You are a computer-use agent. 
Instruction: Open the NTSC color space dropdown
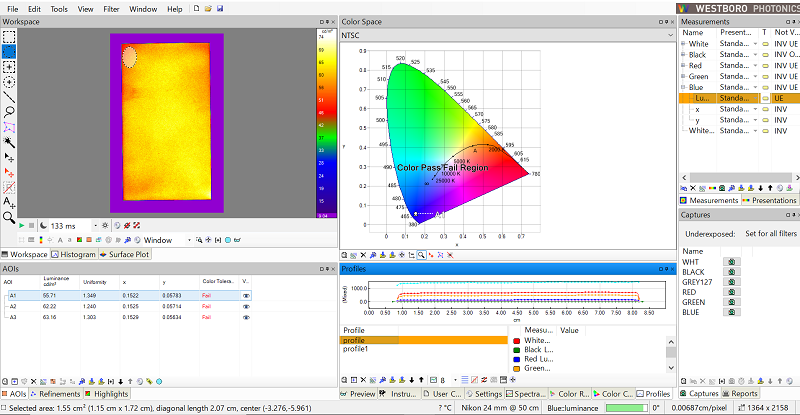point(670,35)
